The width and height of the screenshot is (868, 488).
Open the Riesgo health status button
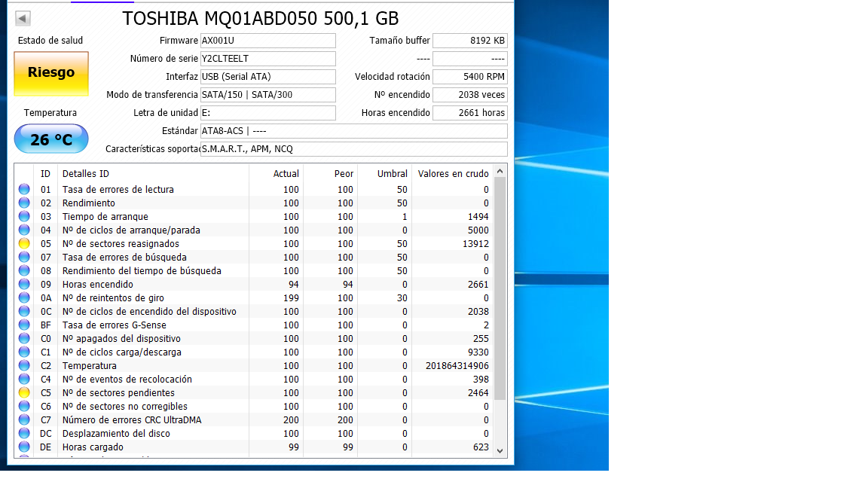tap(51, 74)
